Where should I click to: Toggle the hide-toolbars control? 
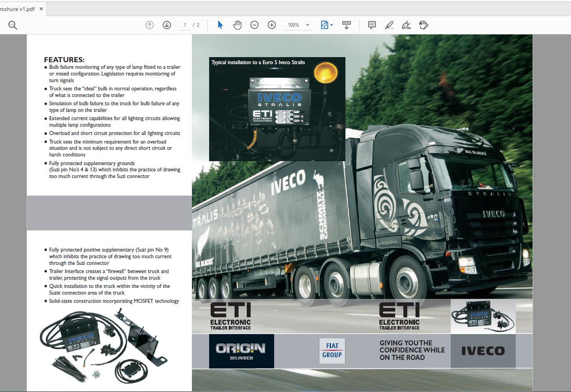[346, 25]
